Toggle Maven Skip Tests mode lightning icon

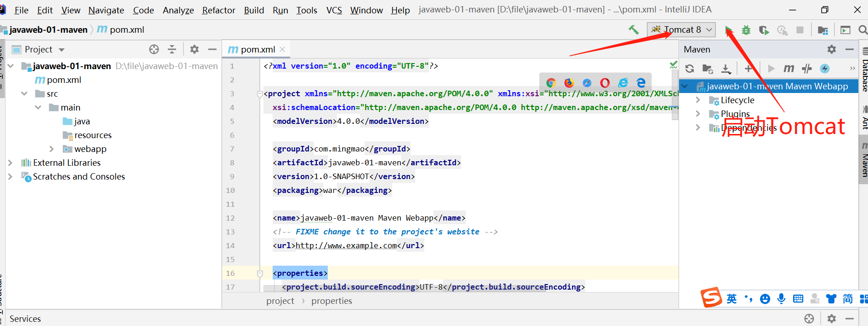(825, 69)
